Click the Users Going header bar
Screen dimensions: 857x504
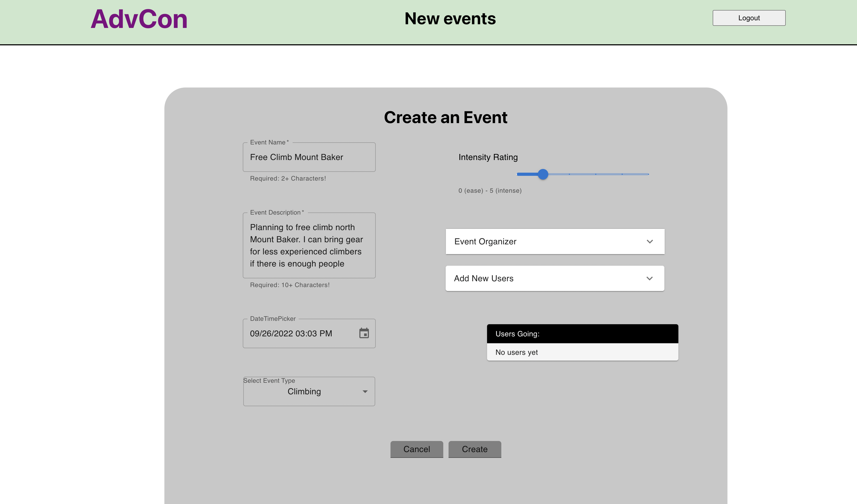pyautogui.click(x=582, y=334)
